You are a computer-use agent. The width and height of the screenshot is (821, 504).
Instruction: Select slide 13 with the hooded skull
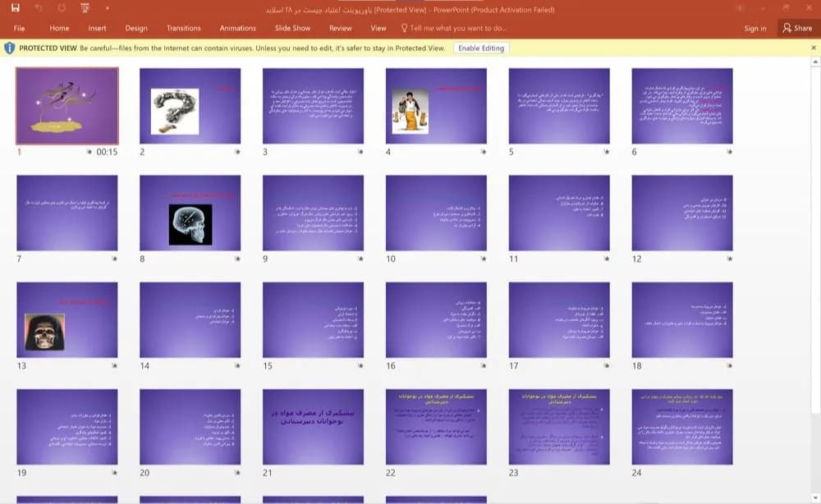tap(67, 320)
